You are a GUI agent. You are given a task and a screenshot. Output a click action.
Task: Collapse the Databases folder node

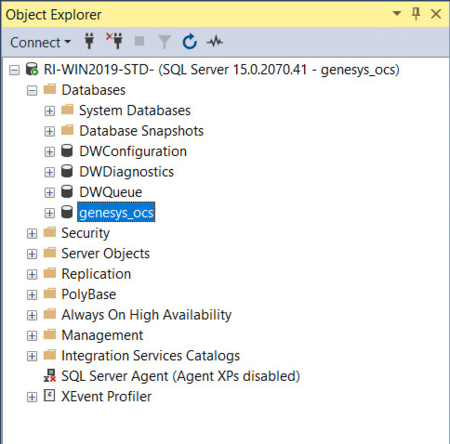click(x=32, y=90)
